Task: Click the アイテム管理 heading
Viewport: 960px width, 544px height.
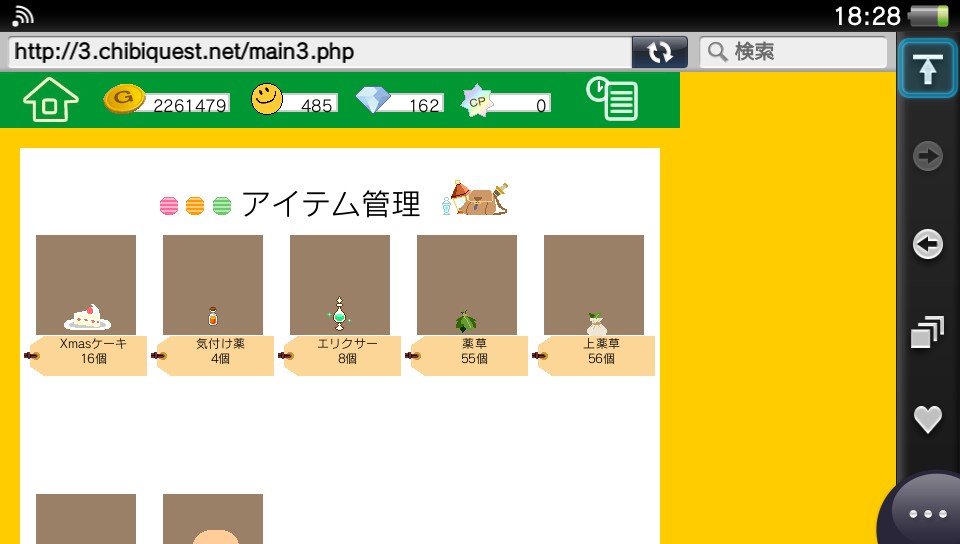Action: tap(331, 203)
